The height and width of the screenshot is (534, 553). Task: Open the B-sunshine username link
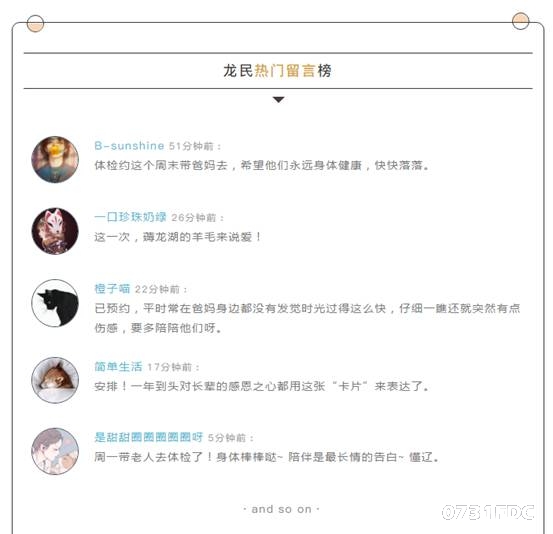click(129, 146)
